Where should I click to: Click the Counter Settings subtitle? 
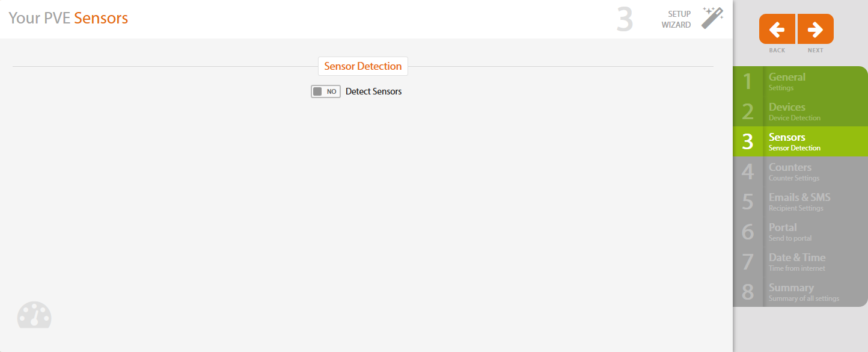[x=793, y=178]
